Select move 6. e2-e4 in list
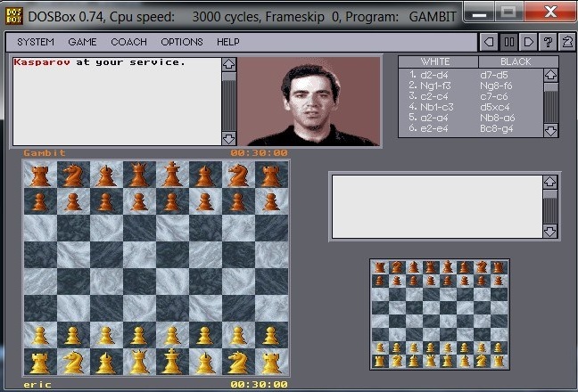578x392 pixels. (429, 128)
